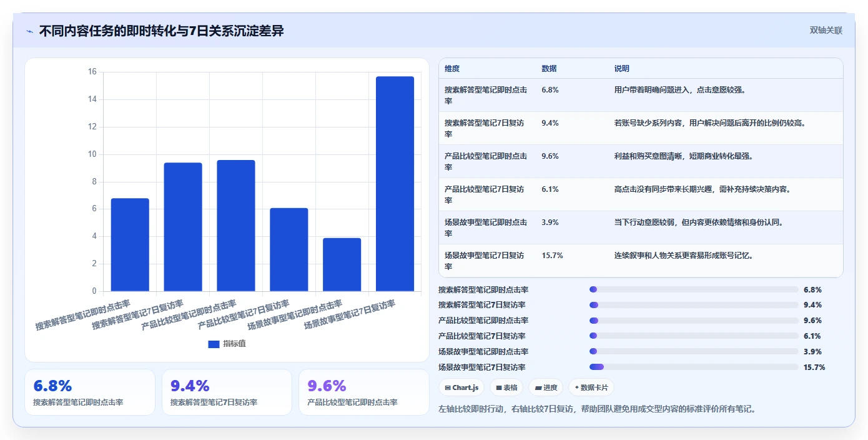Click the blue 指标值 legend swatch
Image resolution: width=868 pixels, height=440 pixels.
(214, 344)
